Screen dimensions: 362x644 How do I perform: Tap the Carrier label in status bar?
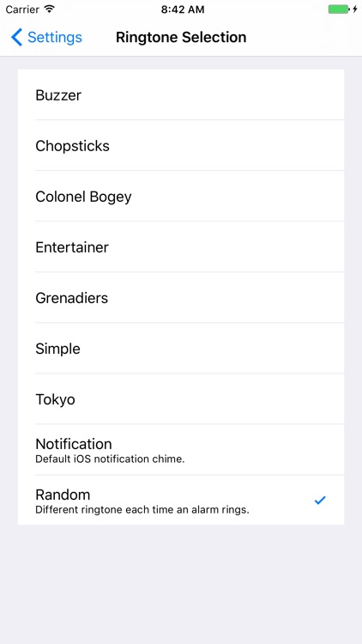23,9
